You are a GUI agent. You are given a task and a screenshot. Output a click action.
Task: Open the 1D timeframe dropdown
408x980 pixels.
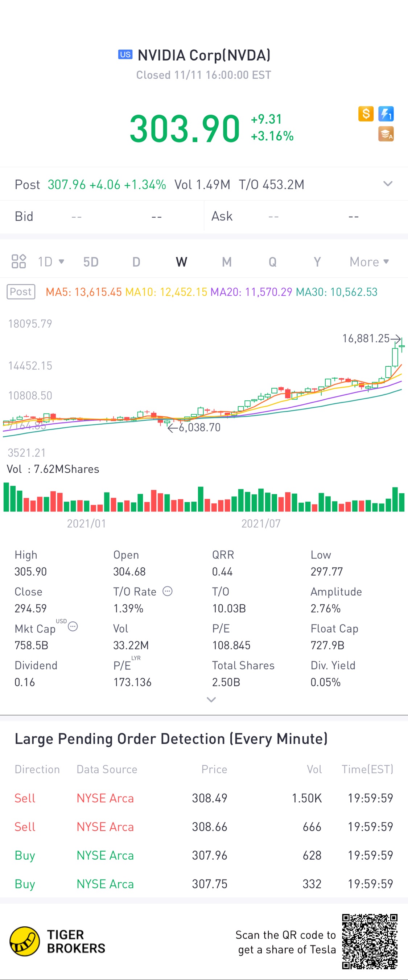coord(51,262)
